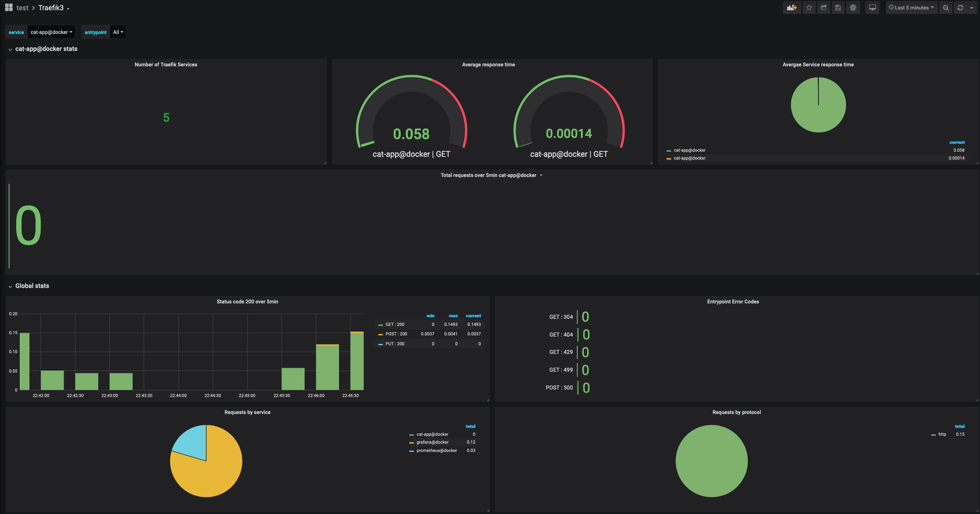The image size is (980, 514).
Task: Open refresh interval dropdown arrow
Action: [972, 8]
